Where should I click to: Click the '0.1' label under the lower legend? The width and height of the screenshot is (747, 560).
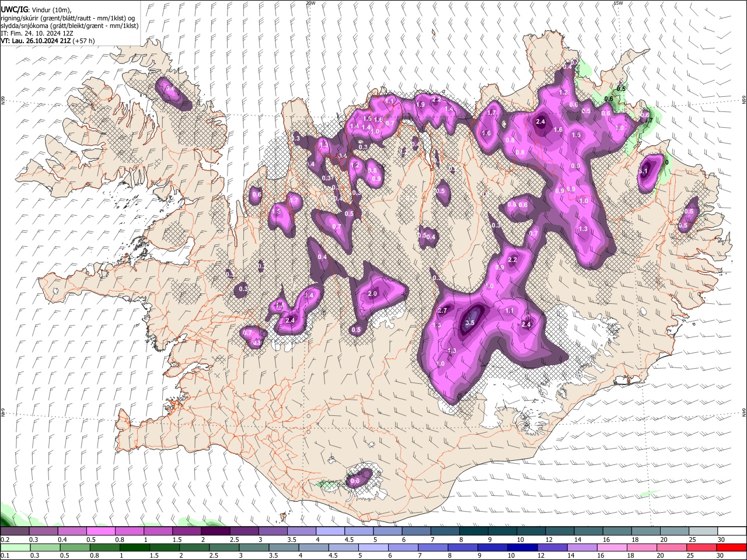click(x=5, y=555)
